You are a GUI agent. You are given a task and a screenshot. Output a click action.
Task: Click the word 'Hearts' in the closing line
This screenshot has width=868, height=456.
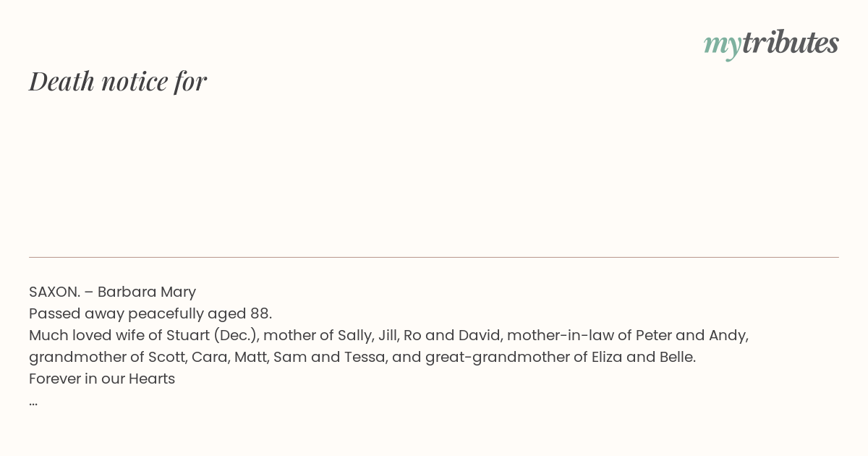click(152, 379)
